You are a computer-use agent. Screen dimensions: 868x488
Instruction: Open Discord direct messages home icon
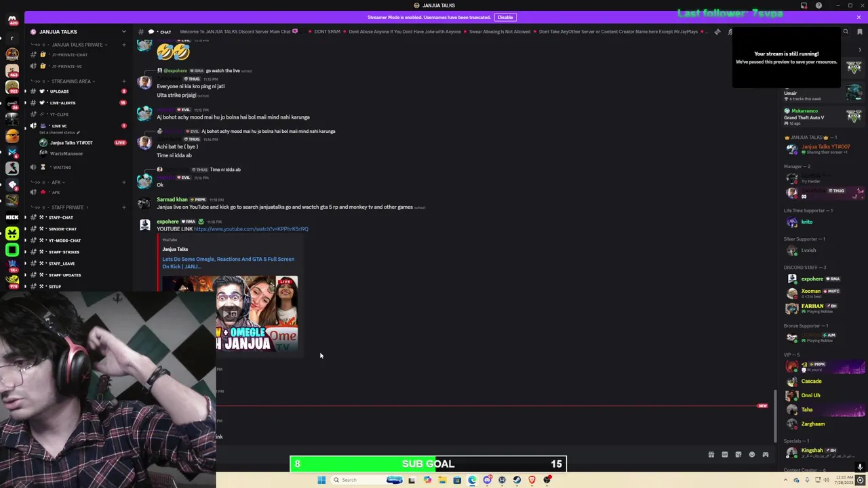(12, 20)
